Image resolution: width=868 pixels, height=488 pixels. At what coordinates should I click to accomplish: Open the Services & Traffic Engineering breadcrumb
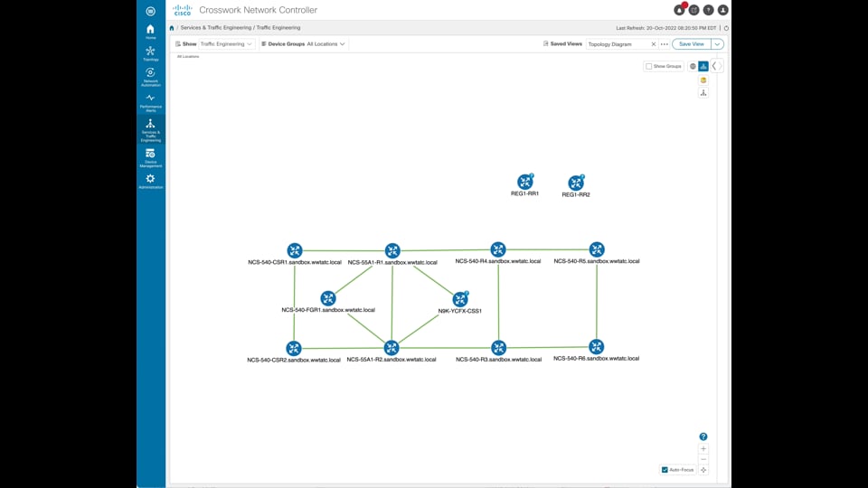tap(216, 28)
